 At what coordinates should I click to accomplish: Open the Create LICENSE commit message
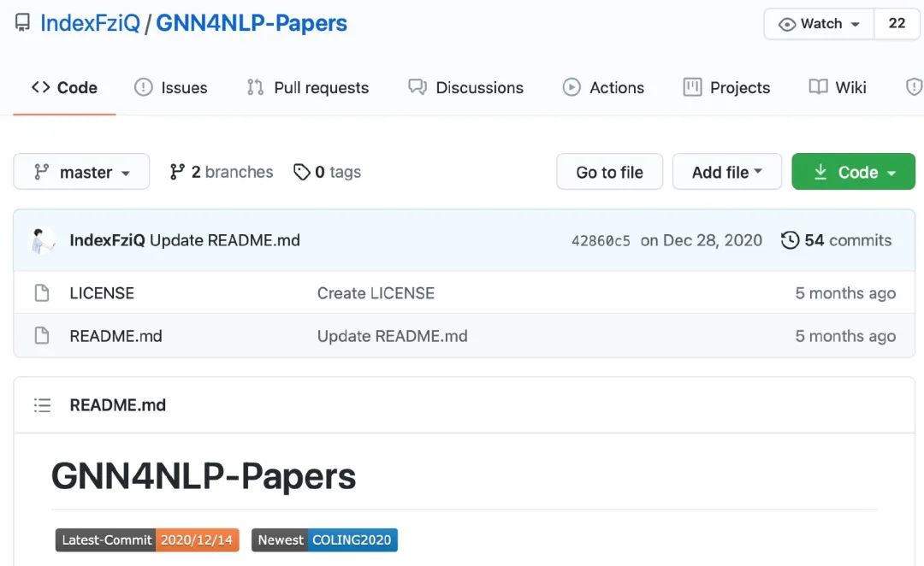click(x=376, y=293)
